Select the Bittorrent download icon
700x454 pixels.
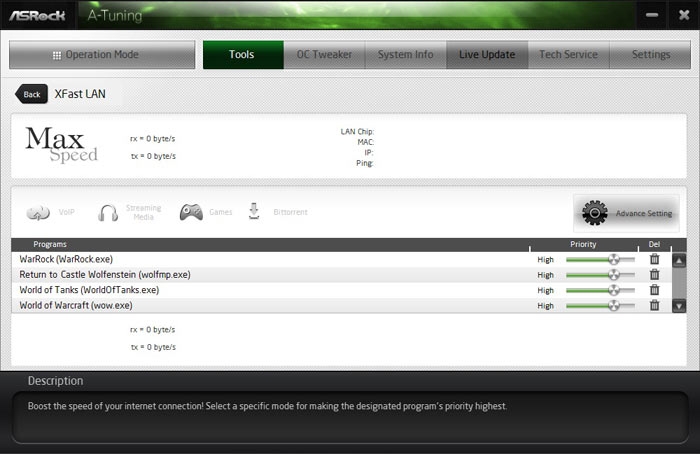[x=254, y=212]
